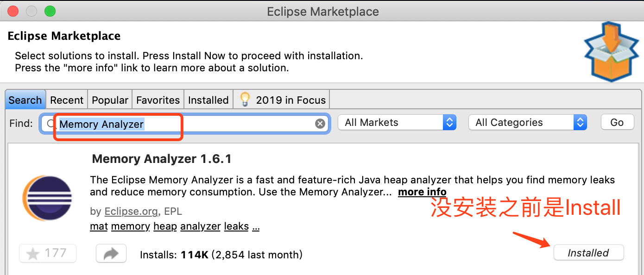644x275 pixels.
Task: Click the search magnifier icon in Find field
Action: coord(51,124)
